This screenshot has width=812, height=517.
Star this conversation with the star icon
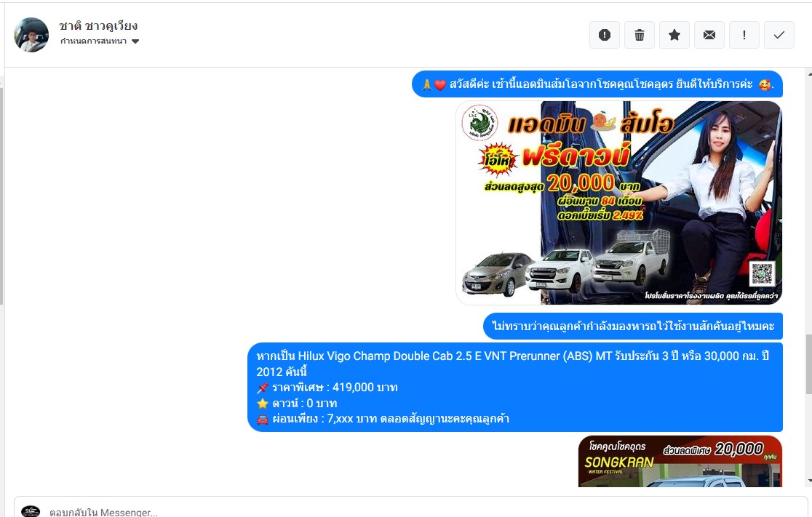pyautogui.click(x=674, y=35)
